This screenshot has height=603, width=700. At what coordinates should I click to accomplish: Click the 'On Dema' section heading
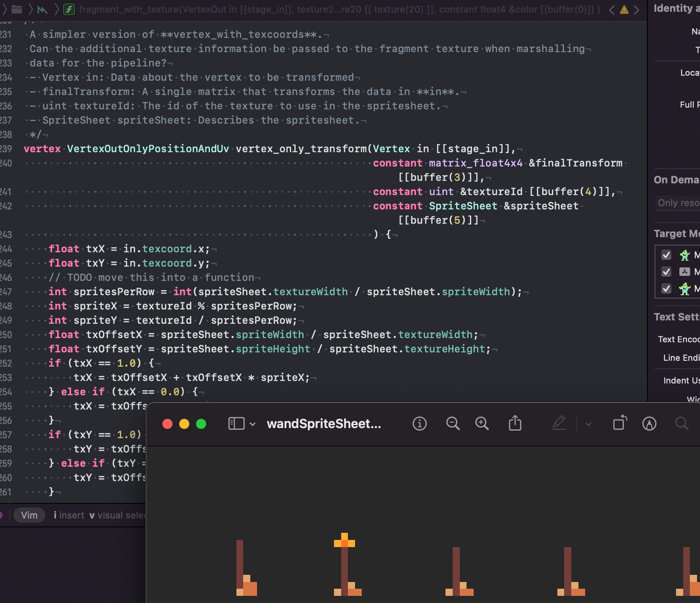(x=676, y=180)
